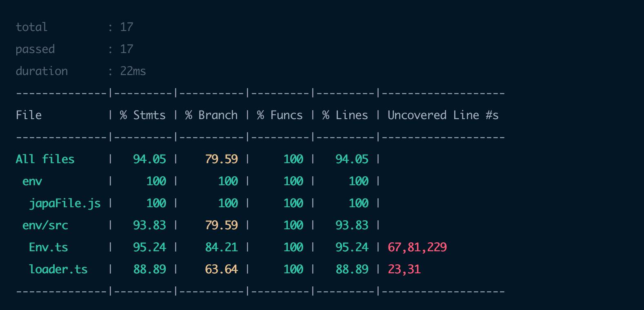Select the 'loader.ts' file name
The image size is (644, 310).
pos(58,269)
